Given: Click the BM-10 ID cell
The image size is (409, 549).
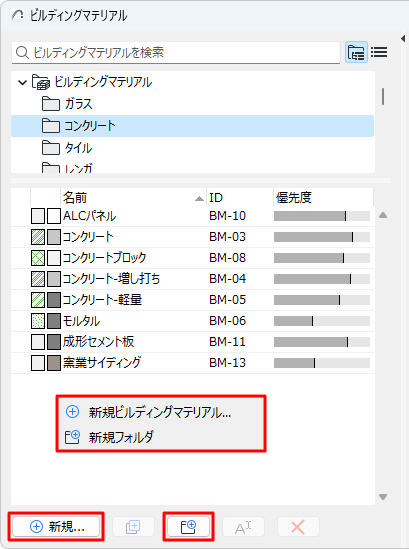Looking at the screenshot, I should click(228, 216).
